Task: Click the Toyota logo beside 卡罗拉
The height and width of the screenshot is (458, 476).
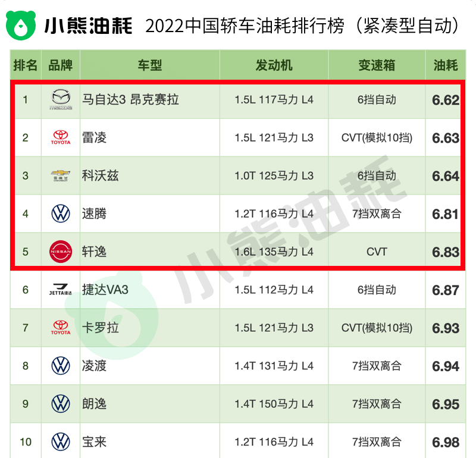Action: (61, 328)
